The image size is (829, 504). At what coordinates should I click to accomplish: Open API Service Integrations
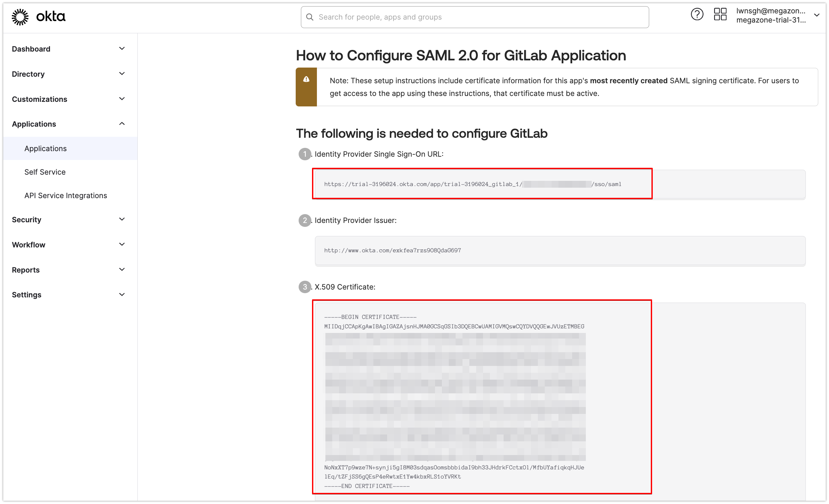point(66,196)
